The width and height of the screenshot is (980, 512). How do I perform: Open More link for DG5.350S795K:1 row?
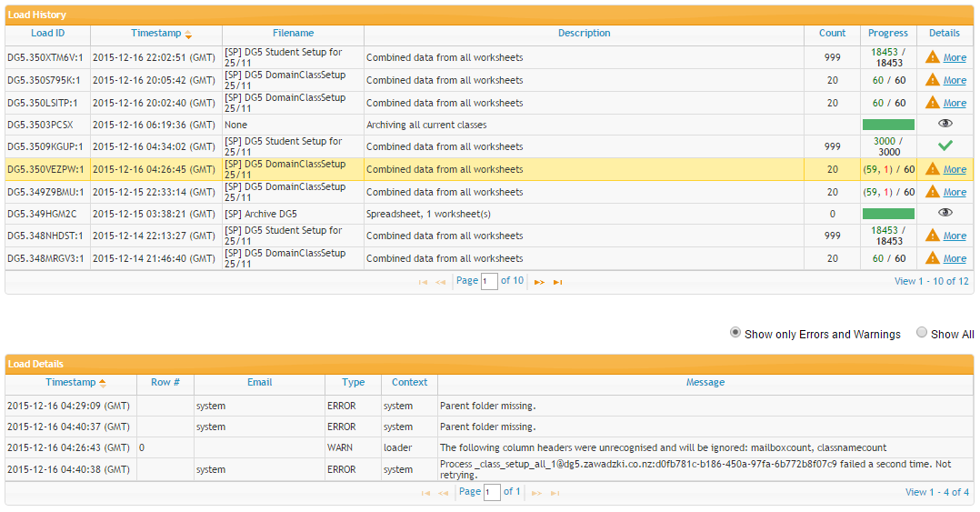(955, 80)
